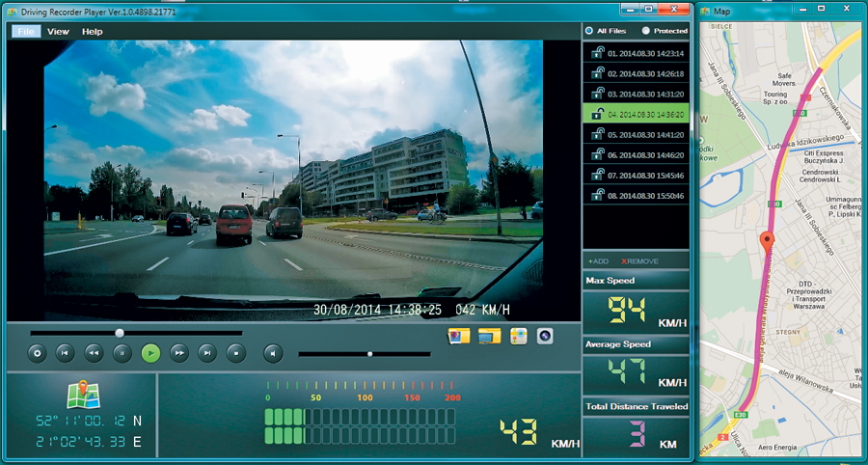Open the File menu
The width and height of the screenshot is (868, 465).
[26, 31]
